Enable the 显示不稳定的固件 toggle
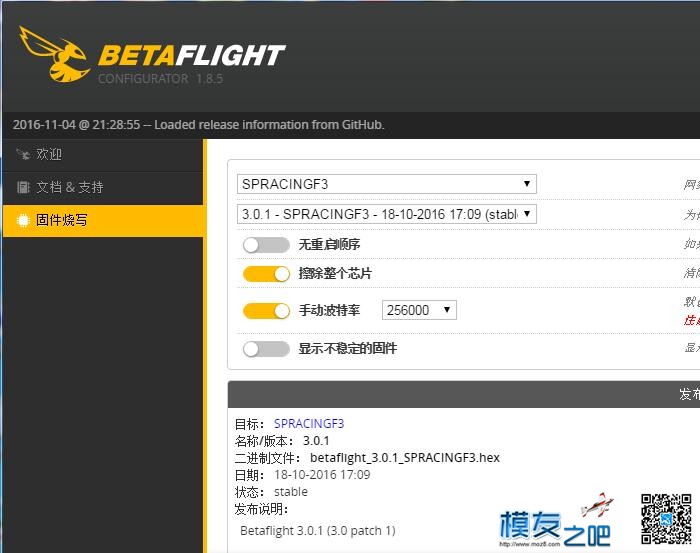This screenshot has height=553, width=700. click(x=266, y=349)
